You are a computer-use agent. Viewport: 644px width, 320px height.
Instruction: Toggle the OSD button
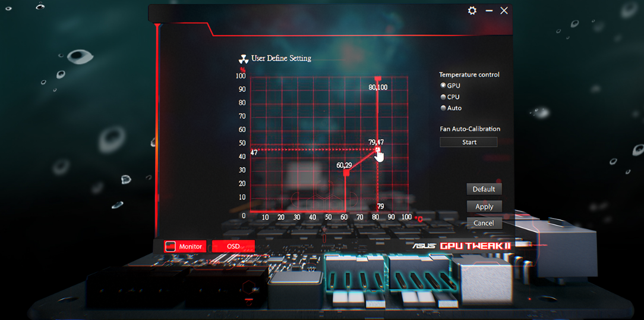point(233,246)
